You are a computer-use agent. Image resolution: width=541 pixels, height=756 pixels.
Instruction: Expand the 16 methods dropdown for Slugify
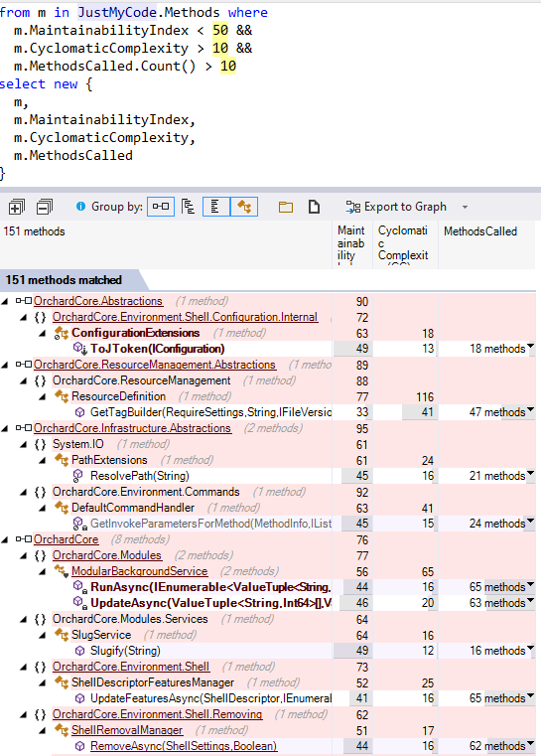(530, 649)
